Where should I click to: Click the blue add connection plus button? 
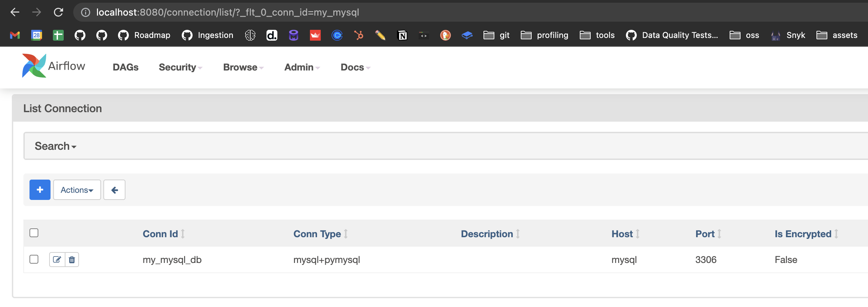tap(40, 190)
